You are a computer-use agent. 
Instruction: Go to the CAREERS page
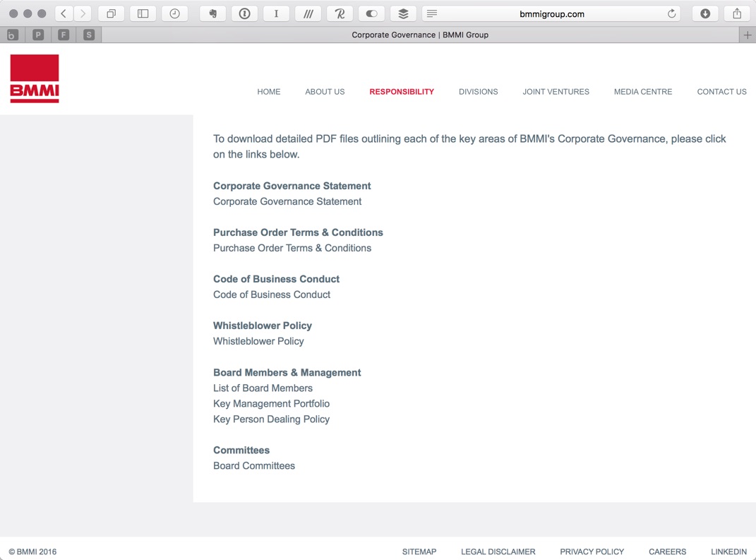(x=667, y=552)
